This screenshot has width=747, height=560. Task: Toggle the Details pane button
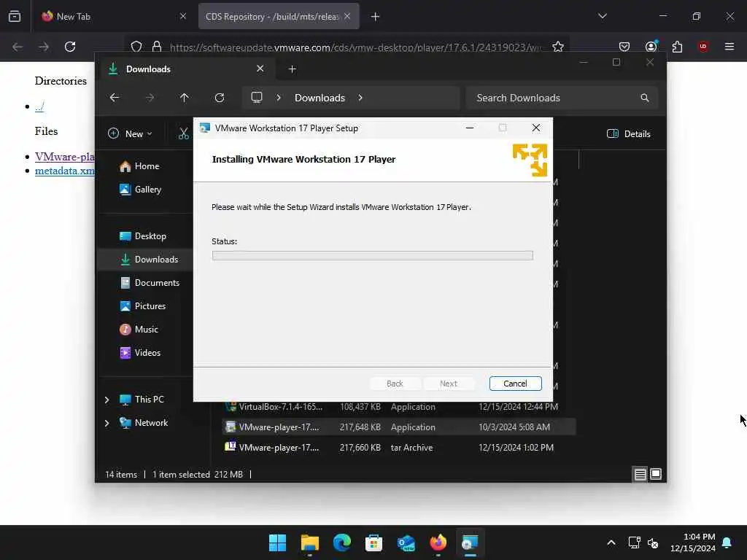[628, 134]
